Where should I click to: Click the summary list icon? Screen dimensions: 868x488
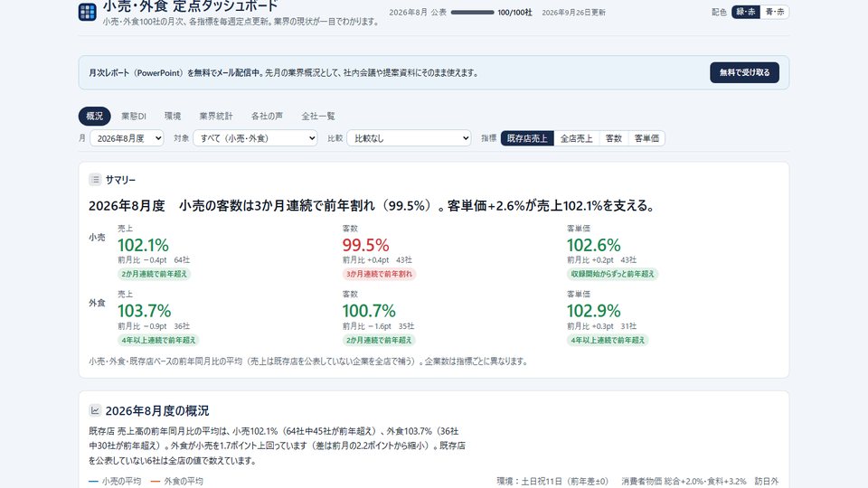click(95, 179)
